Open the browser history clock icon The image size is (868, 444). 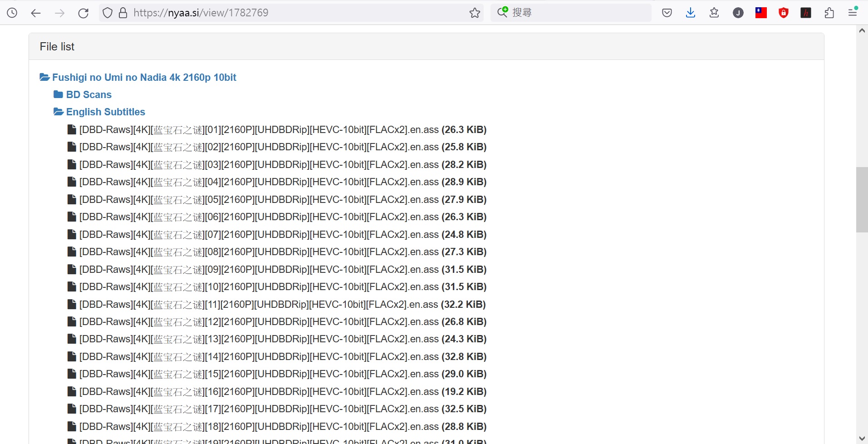pos(12,13)
